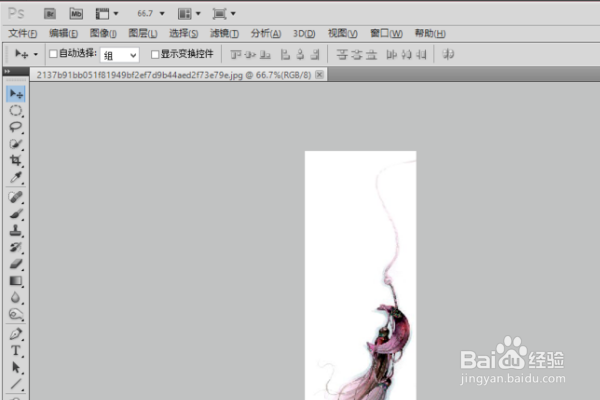The width and height of the screenshot is (600, 400).
Task: Select the Elliptical Marquee tool
Action: coord(16,111)
